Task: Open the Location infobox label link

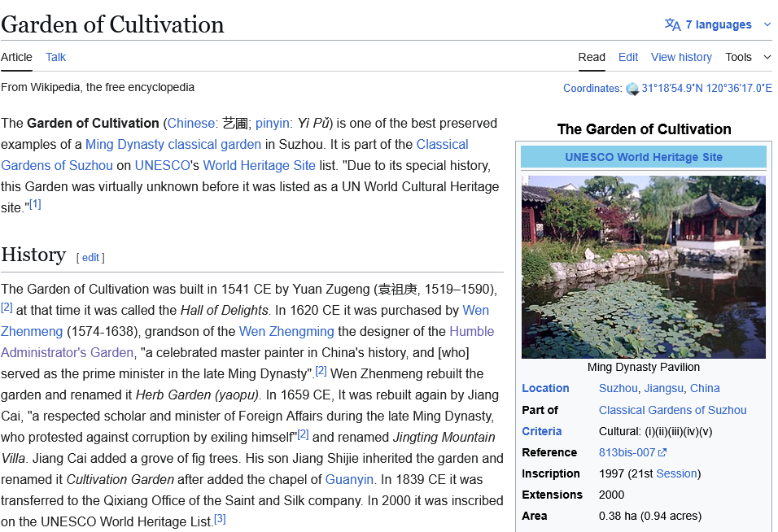Action: tap(545, 388)
